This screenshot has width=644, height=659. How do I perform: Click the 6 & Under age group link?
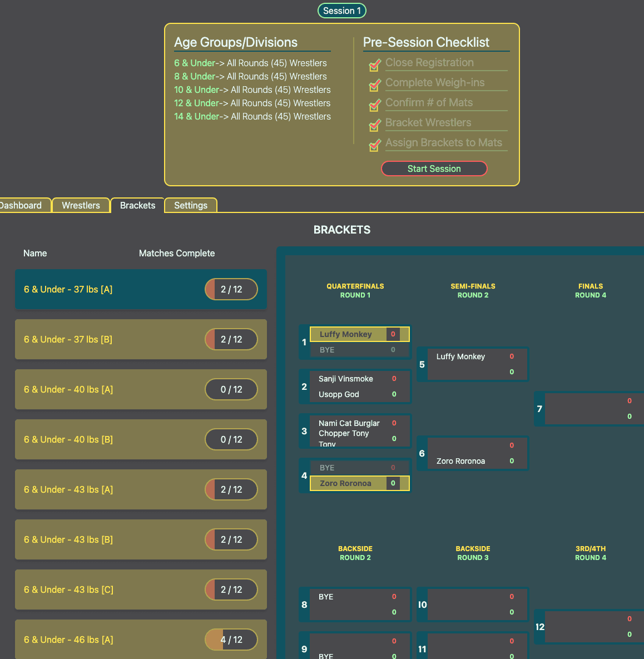point(195,63)
